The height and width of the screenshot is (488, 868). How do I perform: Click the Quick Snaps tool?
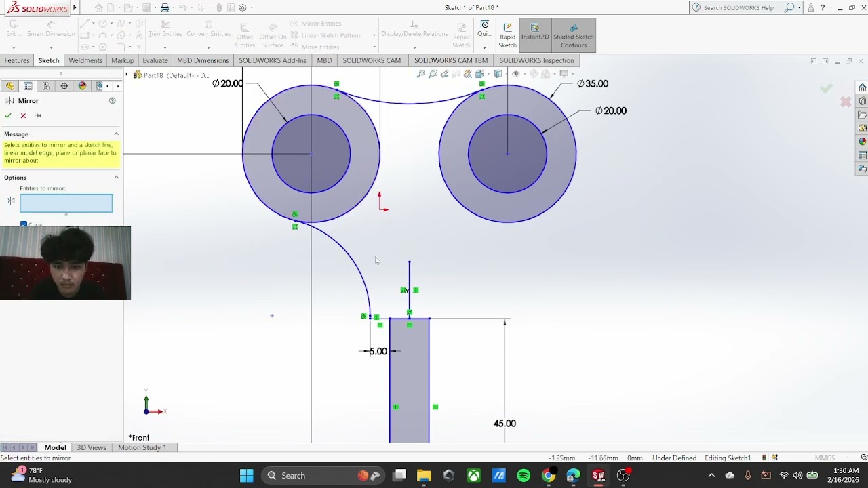[484, 28]
